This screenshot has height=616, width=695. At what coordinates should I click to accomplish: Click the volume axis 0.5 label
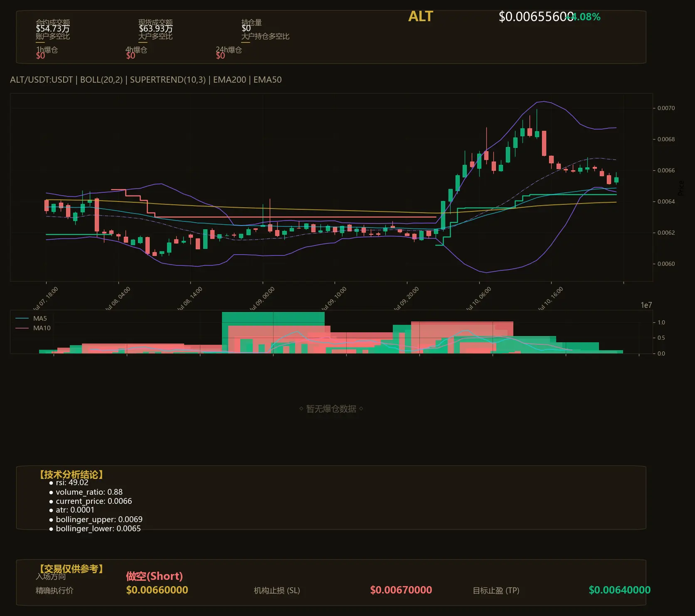tap(661, 338)
